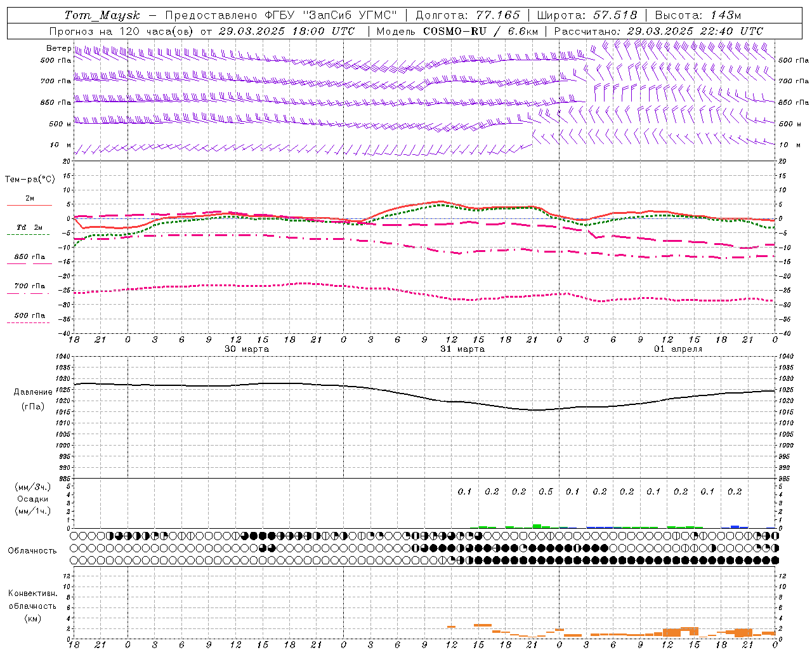Click the green dashed Td legend line sample
The image size is (812, 650).
[28, 235]
